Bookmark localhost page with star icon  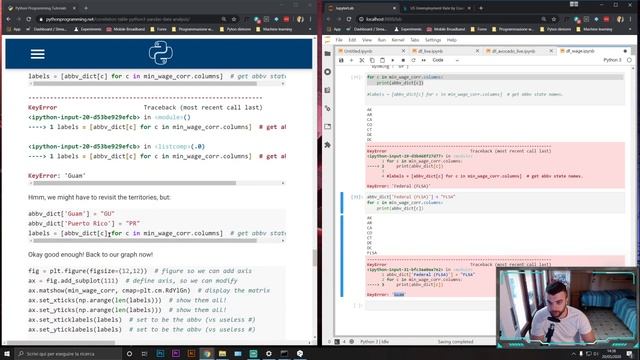pyautogui.click(x=554, y=19)
